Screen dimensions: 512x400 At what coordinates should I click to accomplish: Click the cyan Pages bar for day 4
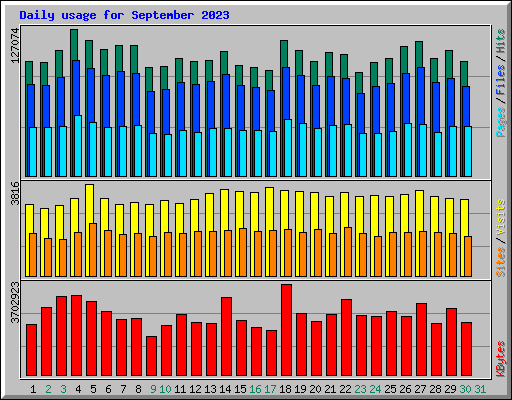(x=78, y=146)
